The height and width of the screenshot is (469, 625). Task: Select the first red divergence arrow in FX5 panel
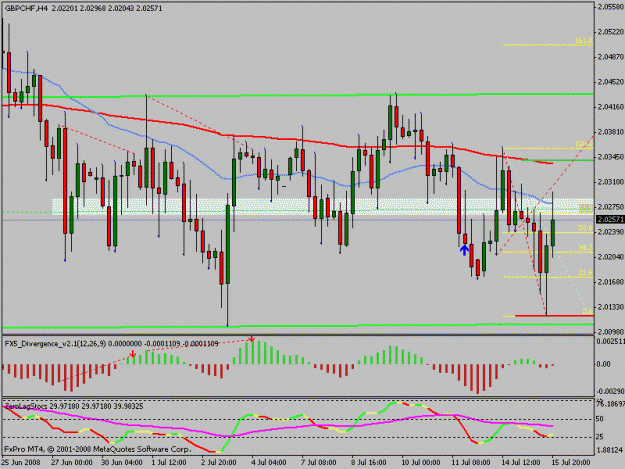click(x=133, y=353)
